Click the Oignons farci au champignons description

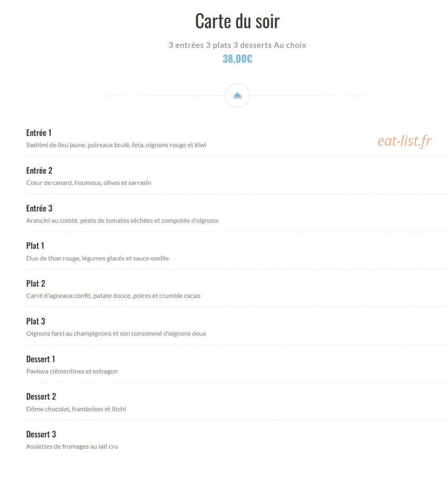pyautogui.click(x=116, y=334)
